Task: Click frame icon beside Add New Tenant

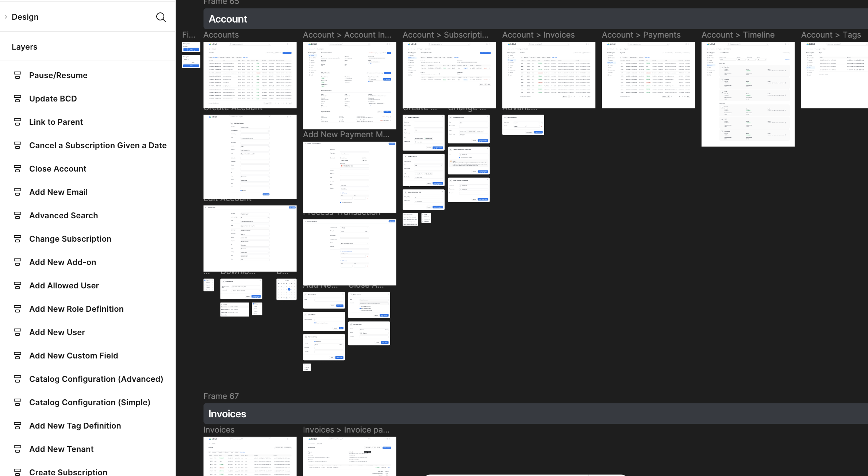Action: (17, 449)
